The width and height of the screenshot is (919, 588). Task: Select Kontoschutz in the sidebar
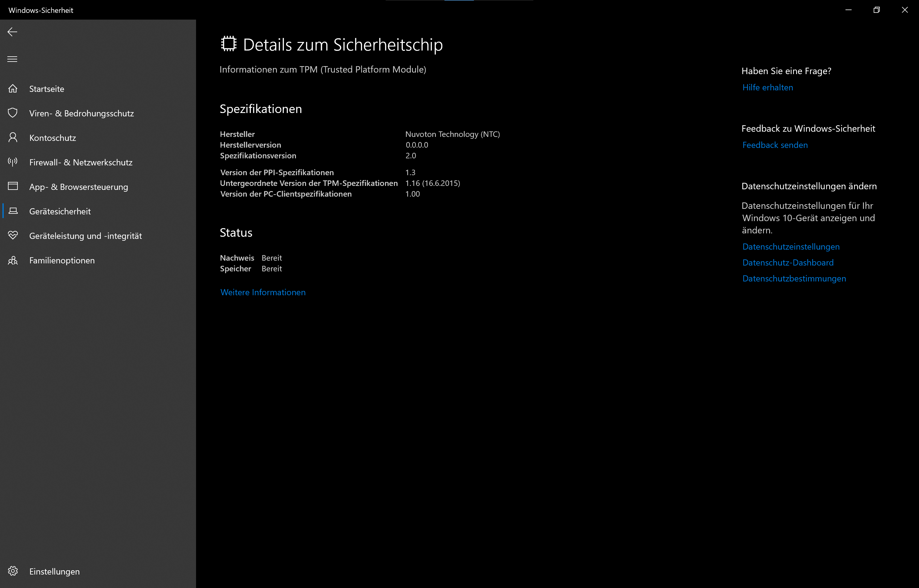tap(53, 138)
